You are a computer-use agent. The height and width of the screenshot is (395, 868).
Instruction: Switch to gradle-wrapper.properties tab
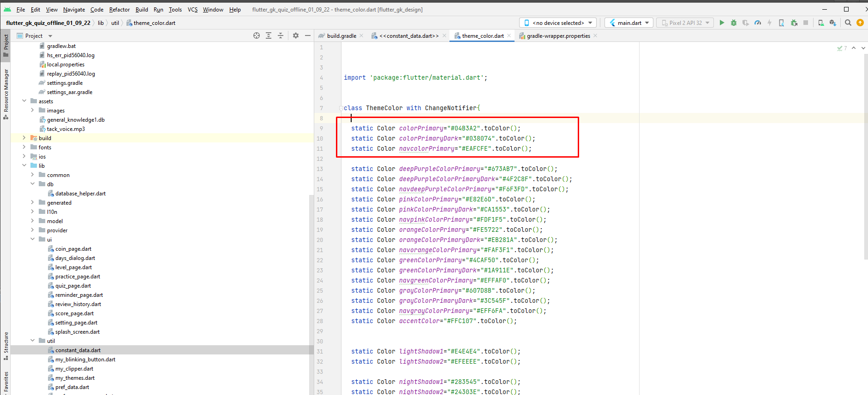pyautogui.click(x=558, y=35)
